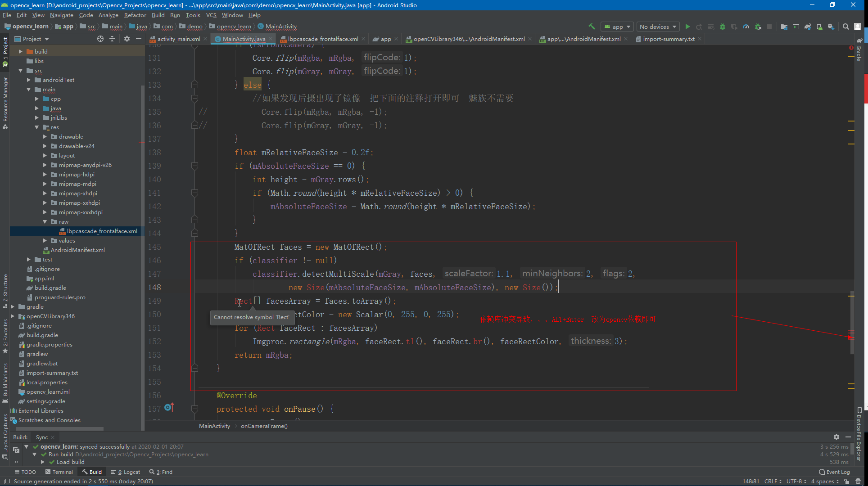
Task: Open the Profiler gauge icon
Action: [x=746, y=27]
